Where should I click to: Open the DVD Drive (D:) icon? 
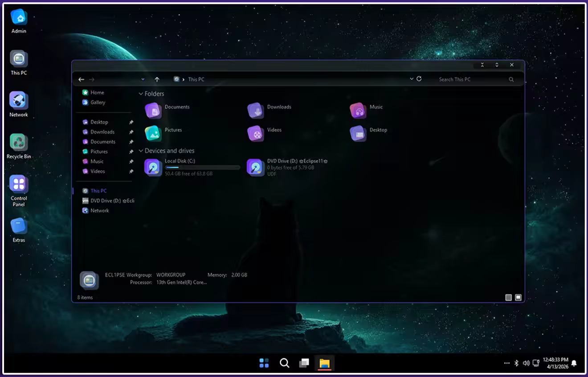(x=256, y=168)
